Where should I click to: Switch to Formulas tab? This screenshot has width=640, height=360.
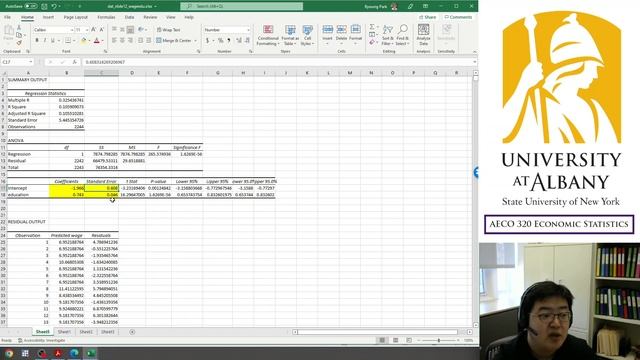pyautogui.click(x=106, y=18)
